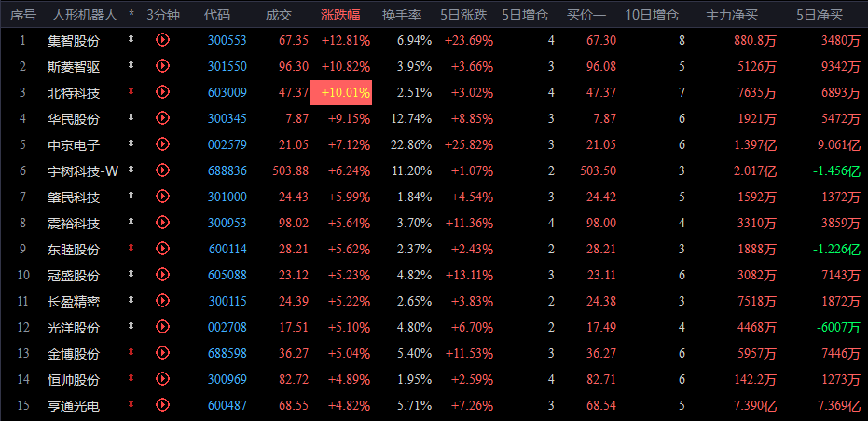Open 3-minute play icon for 亨通光电
The height and width of the screenshot is (421, 868).
coord(162,405)
